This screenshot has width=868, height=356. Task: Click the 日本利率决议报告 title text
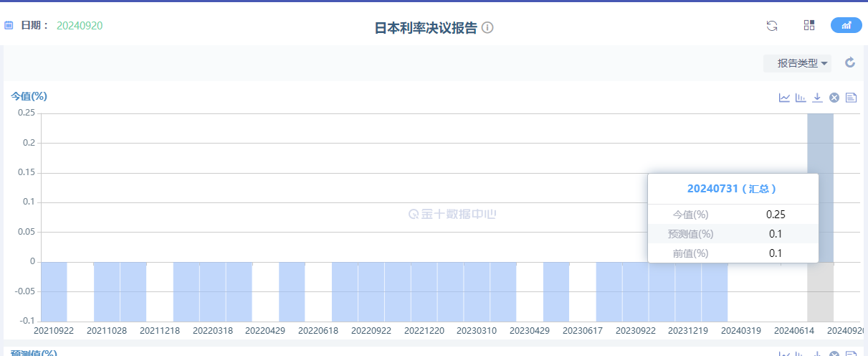coord(425,28)
